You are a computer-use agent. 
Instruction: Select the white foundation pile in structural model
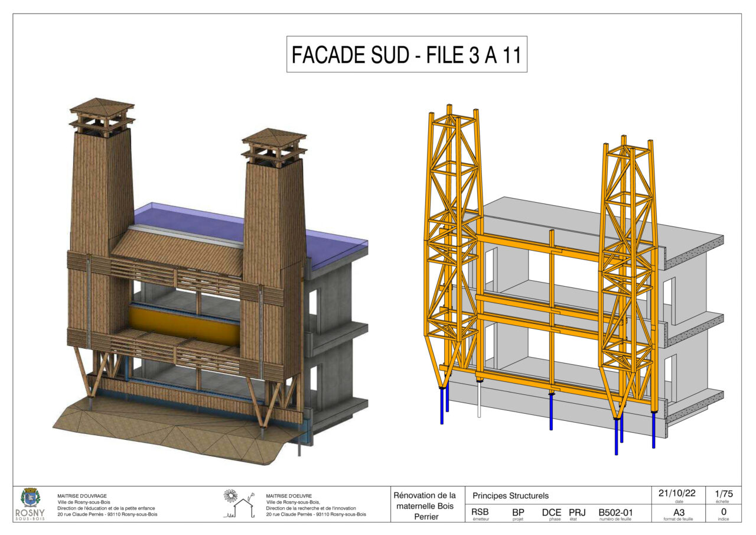tap(479, 401)
